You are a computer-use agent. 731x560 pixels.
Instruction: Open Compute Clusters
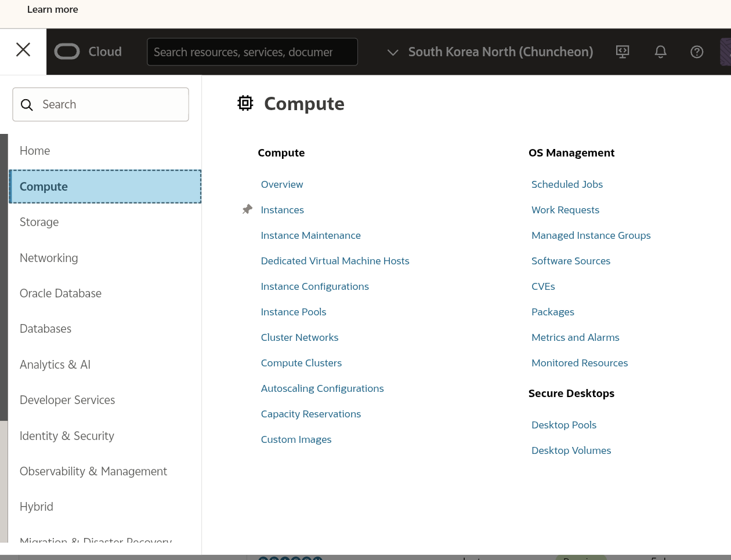click(302, 363)
